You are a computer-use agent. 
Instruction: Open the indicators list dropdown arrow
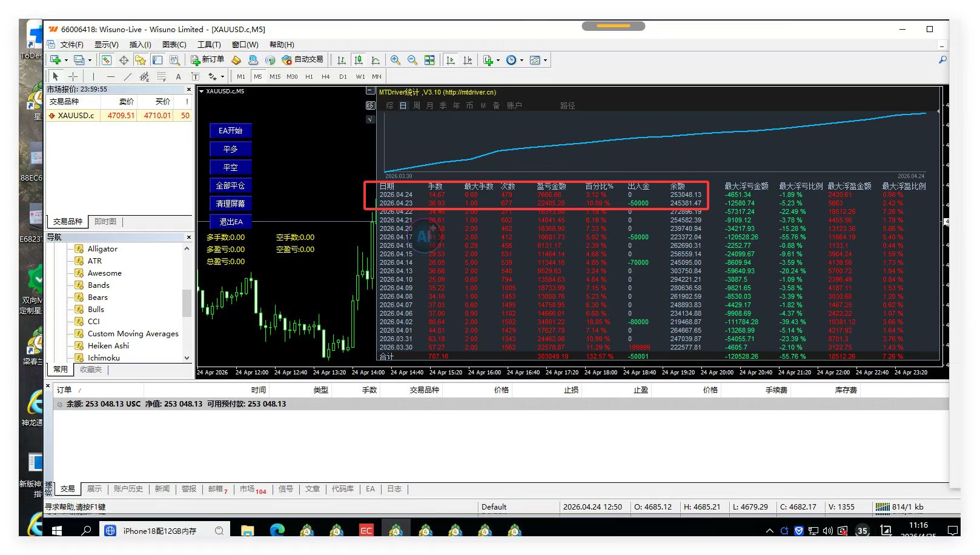point(498,61)
